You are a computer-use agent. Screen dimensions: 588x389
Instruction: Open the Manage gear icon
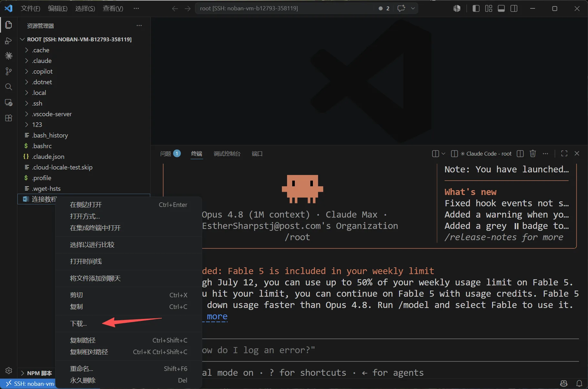coord(9,370)
